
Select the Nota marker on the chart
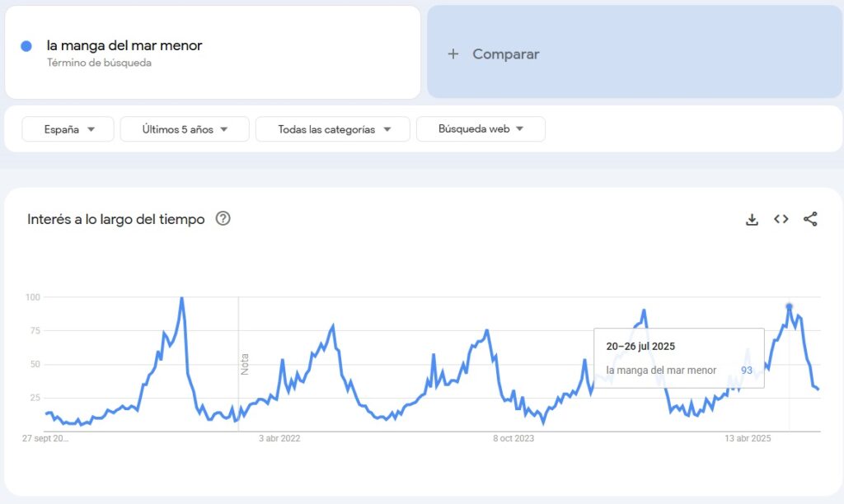[x=245, y=364]
